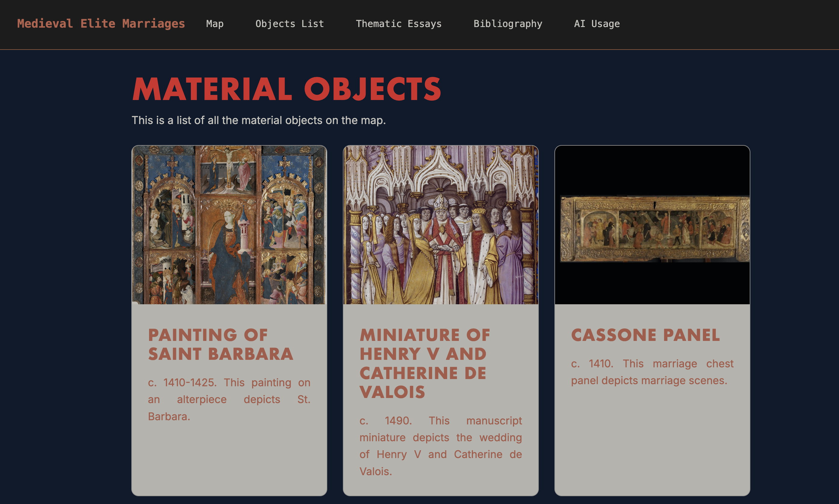Click the Henry V wedding miniature image
839x504 pixels.
click(441, 225)
